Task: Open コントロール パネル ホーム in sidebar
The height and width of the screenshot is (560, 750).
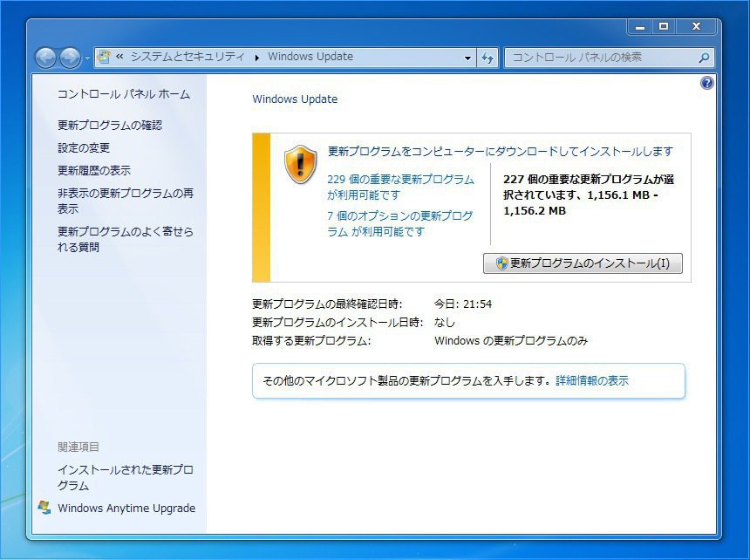Action: (123, 94)
